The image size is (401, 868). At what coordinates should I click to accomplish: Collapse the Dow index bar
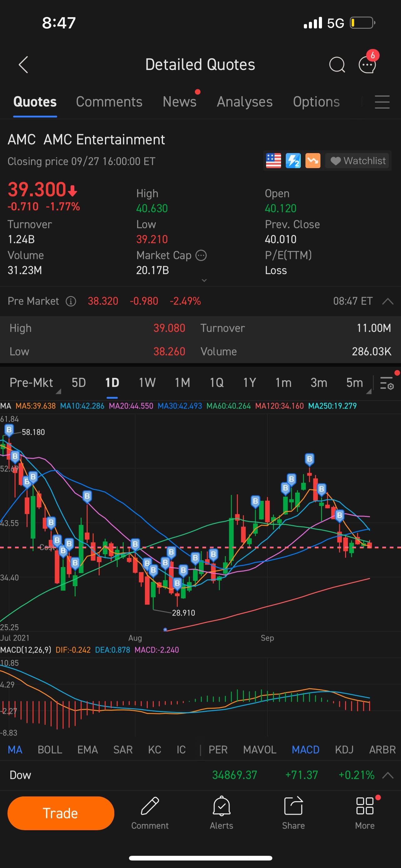[x=388, y=775]
